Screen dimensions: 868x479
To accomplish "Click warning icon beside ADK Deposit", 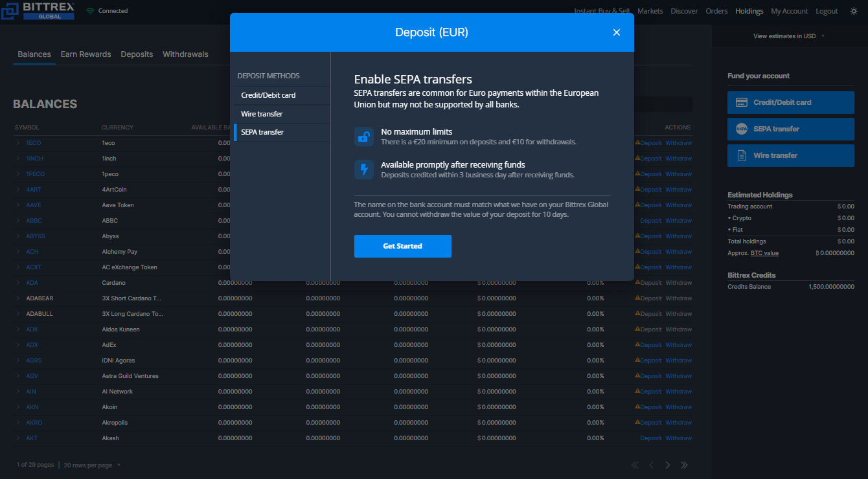I will [x=637, y=329].
